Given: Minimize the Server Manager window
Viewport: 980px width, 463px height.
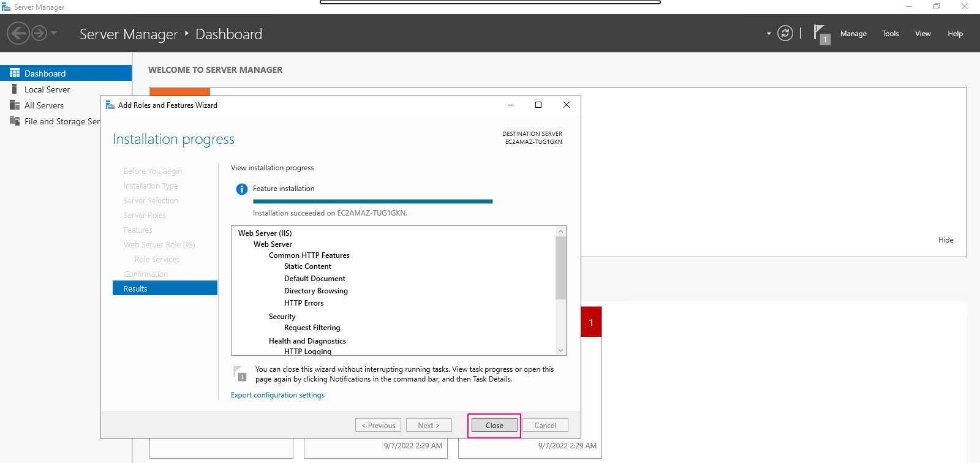Looking at the screenshot, I should pyautogui.click(x=909, y=7).
